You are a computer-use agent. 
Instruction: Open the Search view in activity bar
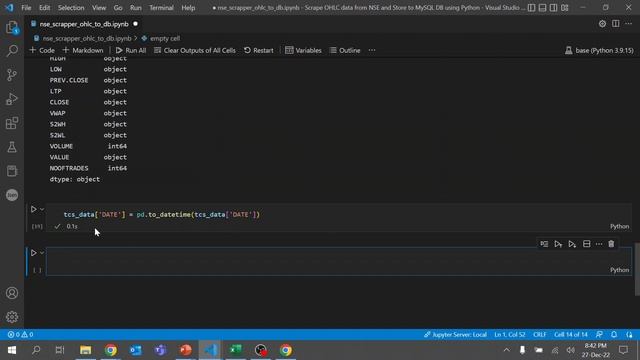click(12, 51)
